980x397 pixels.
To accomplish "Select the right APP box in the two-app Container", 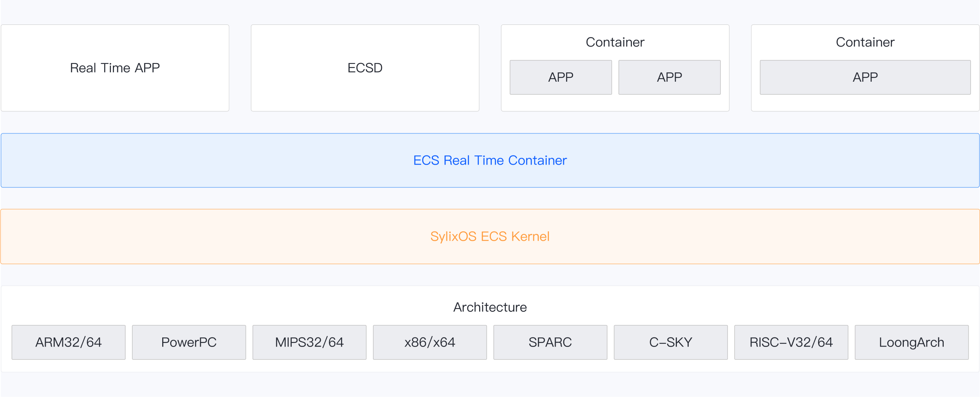I will pyautogui.click(x=669, y=77).
